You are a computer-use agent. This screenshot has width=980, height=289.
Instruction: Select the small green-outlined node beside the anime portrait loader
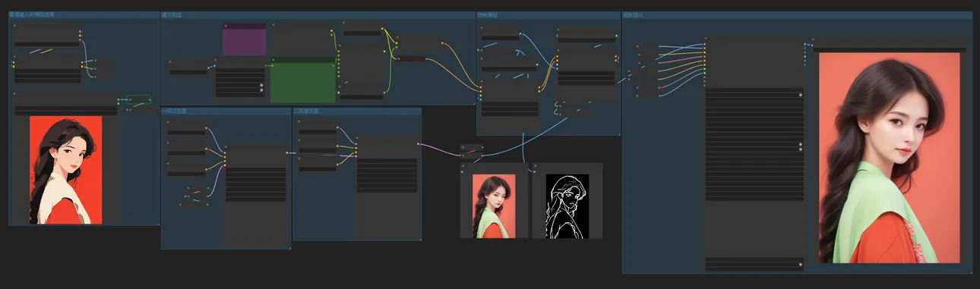pyautogui.click(x=139, y=99)
